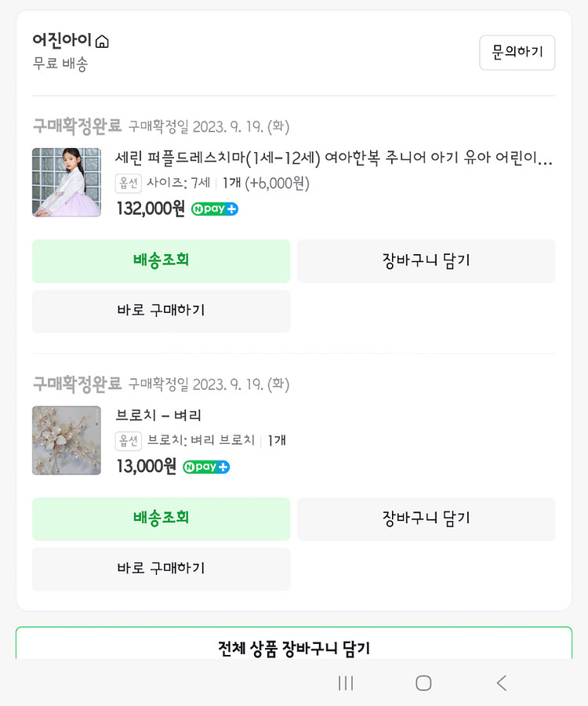Open the 어진아이 store home icon
Screen dimensions: 588x706
click(102, 42)
